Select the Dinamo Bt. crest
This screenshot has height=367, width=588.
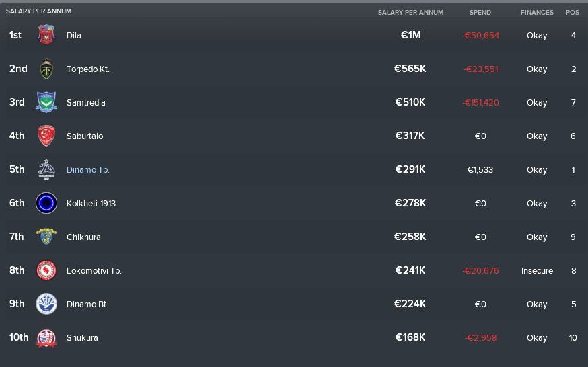tap(46, 304)
